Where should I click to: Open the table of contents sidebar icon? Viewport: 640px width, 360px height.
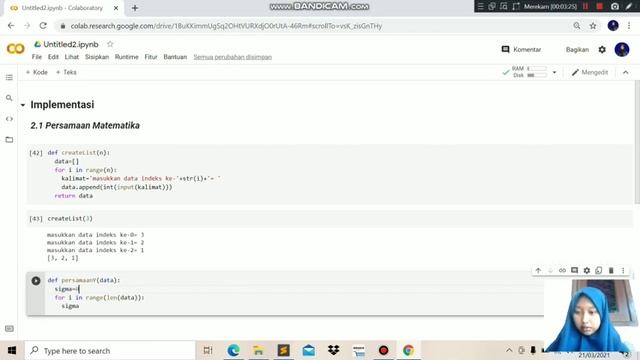tap(9, 78)
